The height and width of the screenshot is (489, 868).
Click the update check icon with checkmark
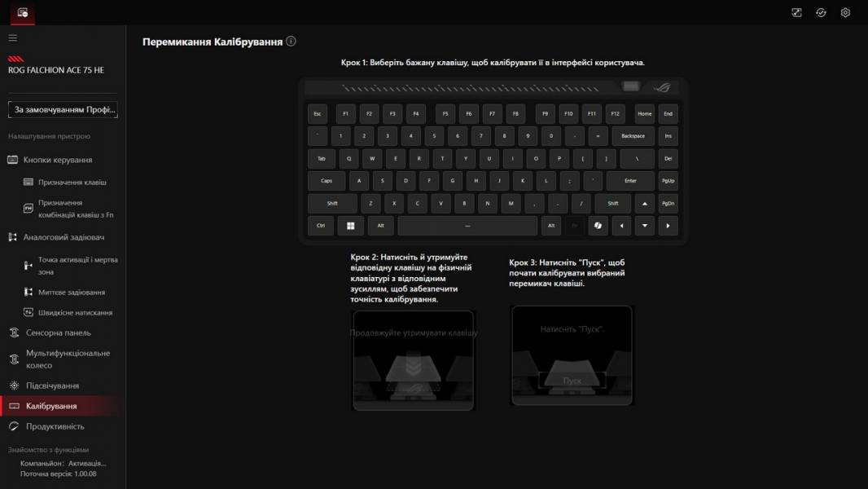821,12
